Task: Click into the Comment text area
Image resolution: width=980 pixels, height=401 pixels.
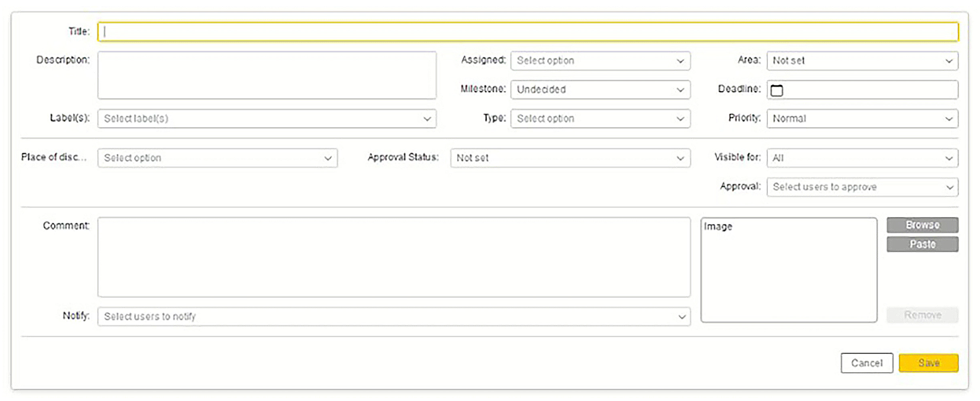Action: coord(394,257)
